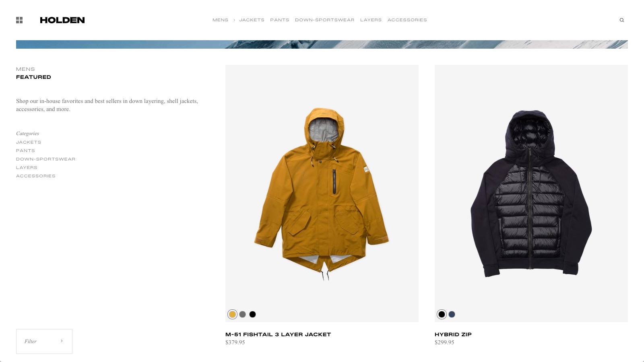View the mustard Fishtail jacket image
Screen dimensions: 644x362
pyautogui.click(x=322, y=193)
